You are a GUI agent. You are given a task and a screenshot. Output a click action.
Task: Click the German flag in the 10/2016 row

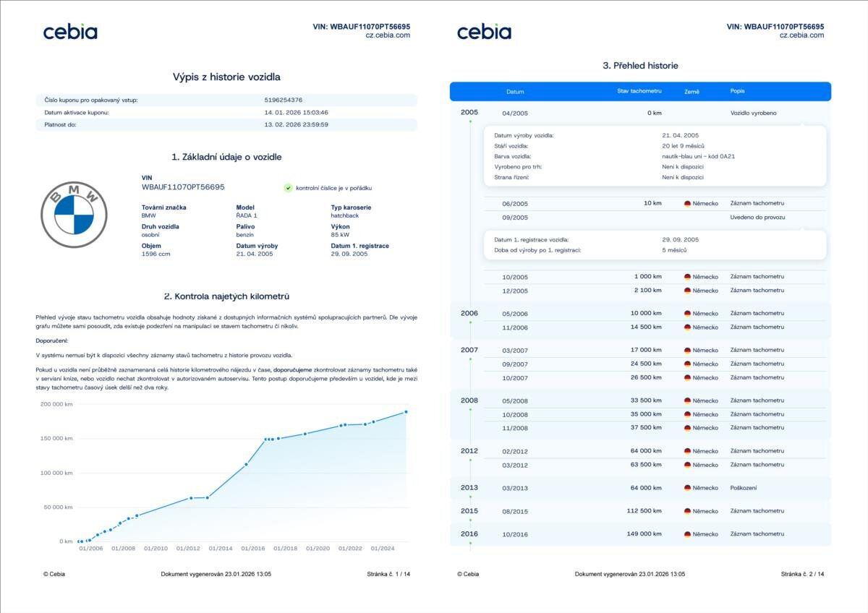point(687,534)
